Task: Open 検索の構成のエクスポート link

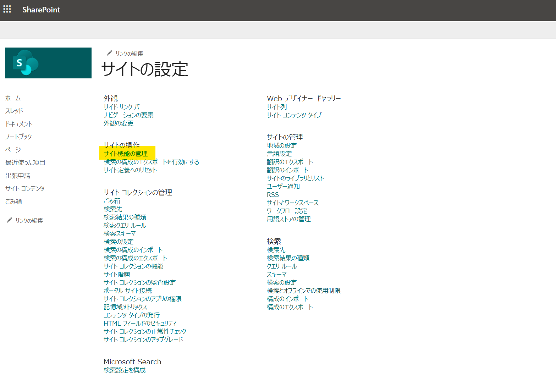Action: (x=135, y=258)
